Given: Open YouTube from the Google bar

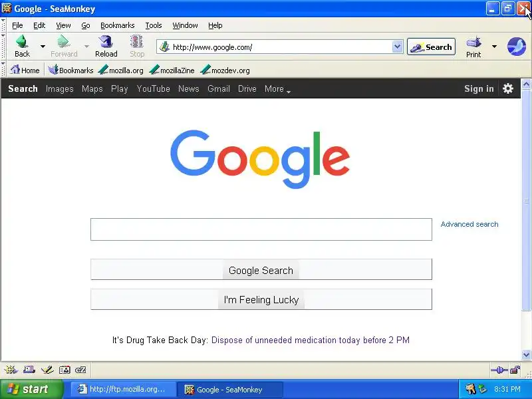Looking at the screenshot, I should [153, 89].
